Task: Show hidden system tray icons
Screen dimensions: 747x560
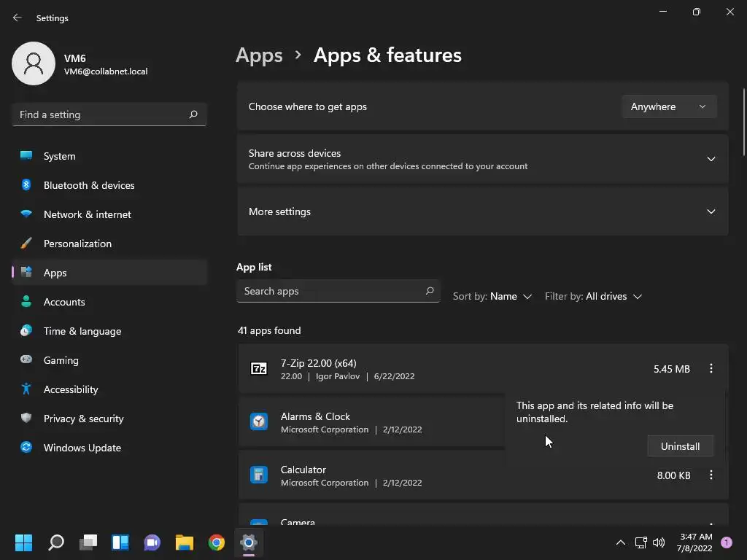Action: pos(621,542)
